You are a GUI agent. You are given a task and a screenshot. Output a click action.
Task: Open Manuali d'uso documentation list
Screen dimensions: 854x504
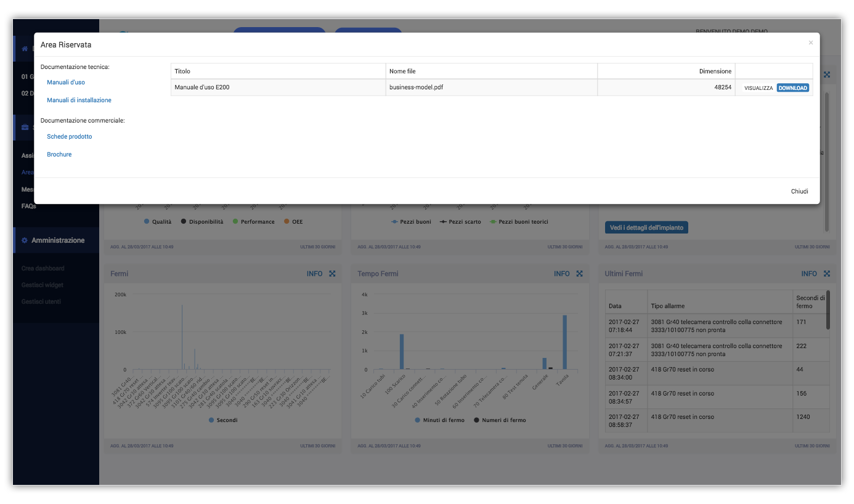pos(66,83)
